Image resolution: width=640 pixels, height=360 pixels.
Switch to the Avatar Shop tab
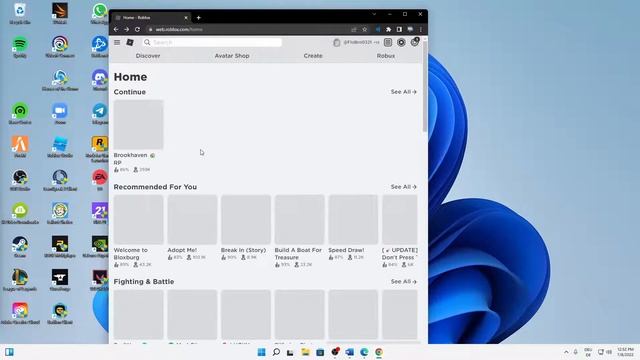(232, 56)
